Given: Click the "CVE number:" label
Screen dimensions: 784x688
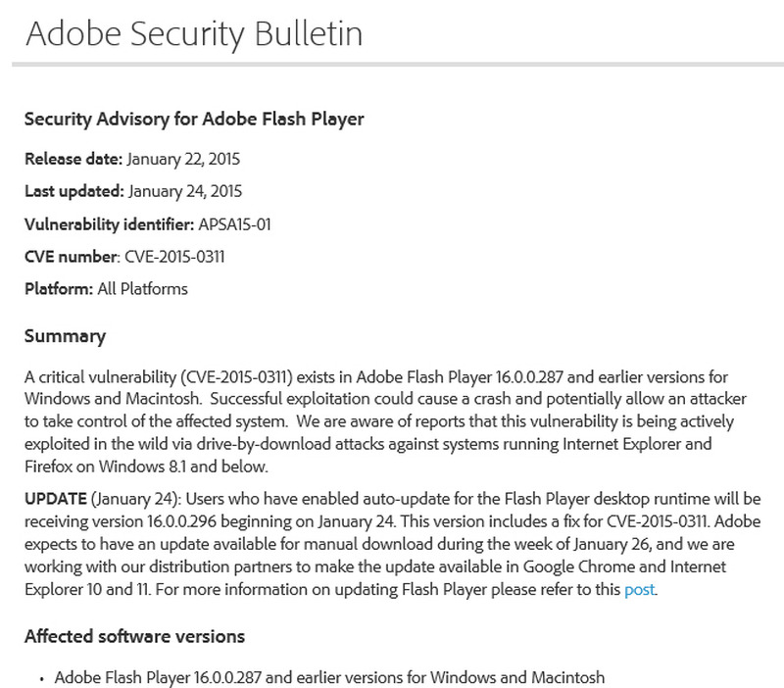Looking at the screenshot, I should [x=72, y=256].
